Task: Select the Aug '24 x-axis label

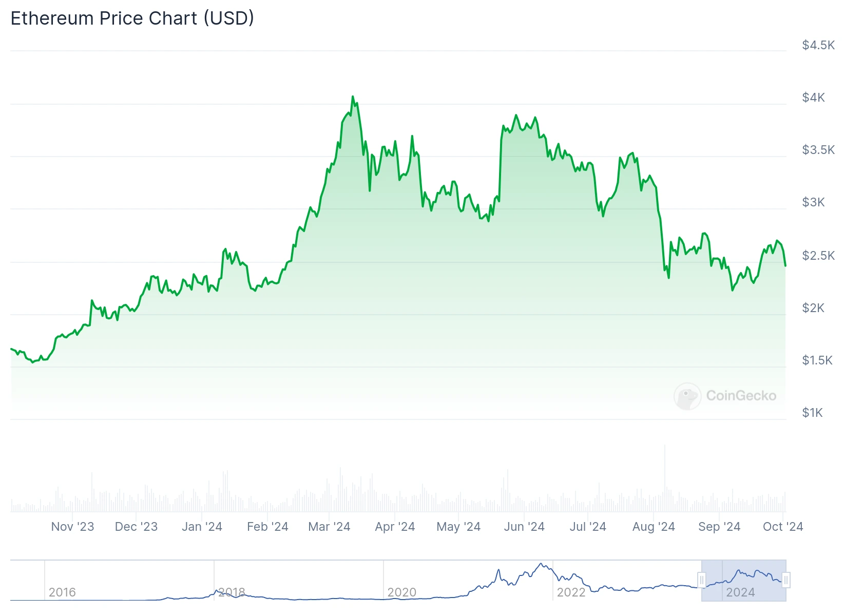Action: pyautogui.click(x=654, y=527)
